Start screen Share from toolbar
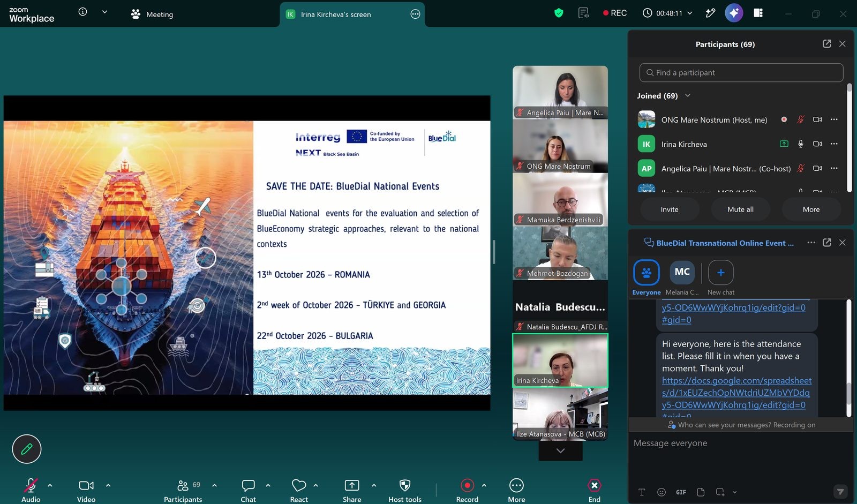 [x=352, y=490]
